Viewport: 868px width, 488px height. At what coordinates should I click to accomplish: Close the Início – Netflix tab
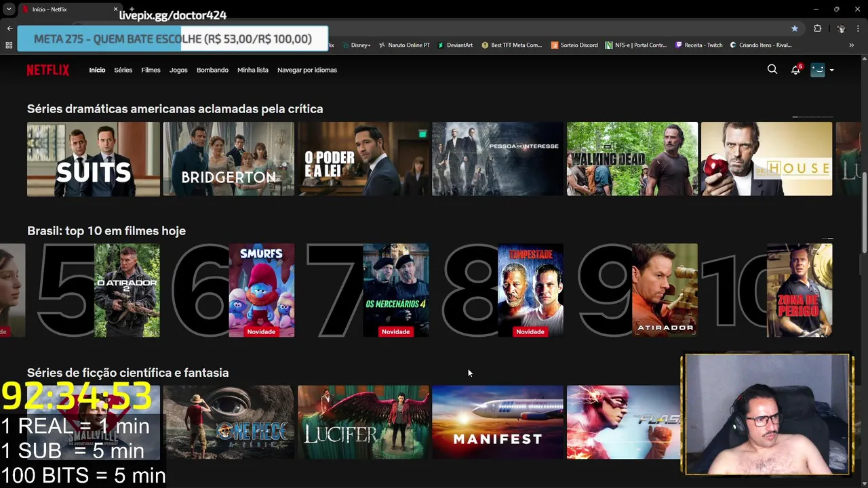(x=115, y=9)
